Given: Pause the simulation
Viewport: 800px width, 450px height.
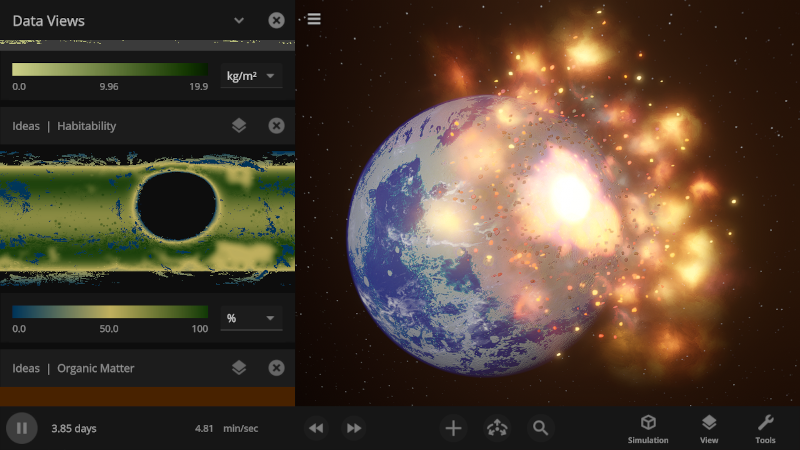Looking at the screenshot, I should (20, 428).
